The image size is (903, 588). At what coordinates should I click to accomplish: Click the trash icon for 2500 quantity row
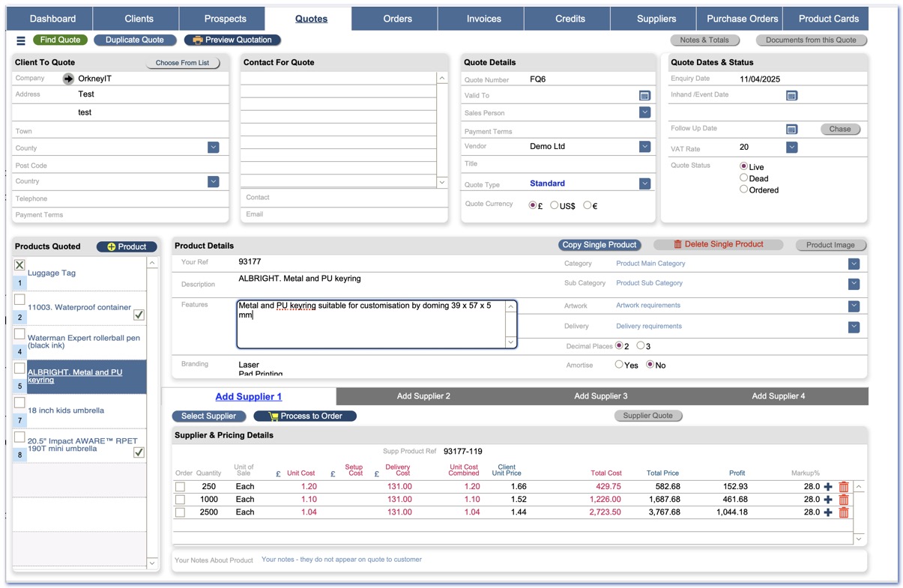[x=844, y=512]
